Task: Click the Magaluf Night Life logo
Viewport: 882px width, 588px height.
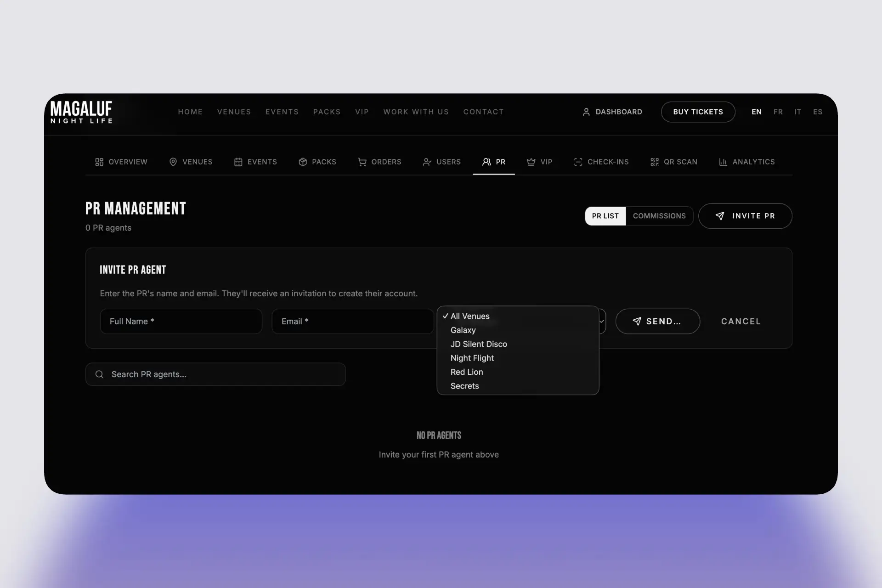Action: click(81, 112)
